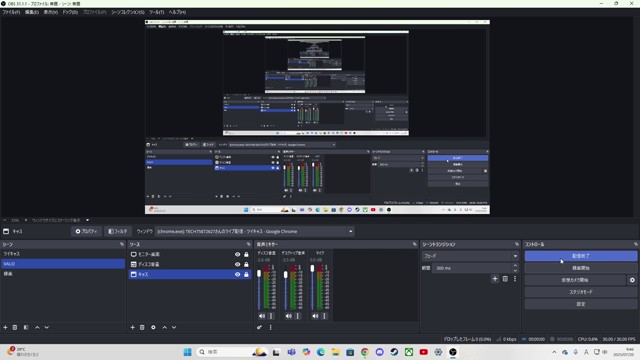The width and height of the screenshot is (640, 360).
Task: Open the Steam icon in the taskbar
Action: [394, 352]
